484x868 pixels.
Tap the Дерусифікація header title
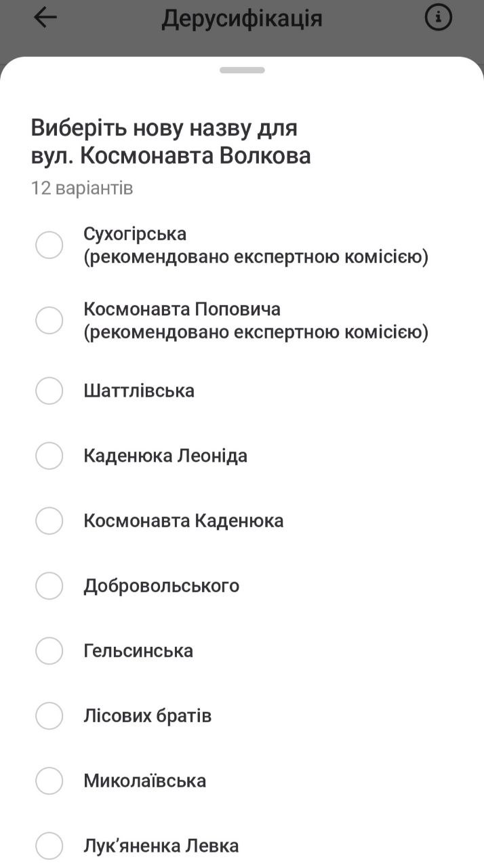coord(242,18)
